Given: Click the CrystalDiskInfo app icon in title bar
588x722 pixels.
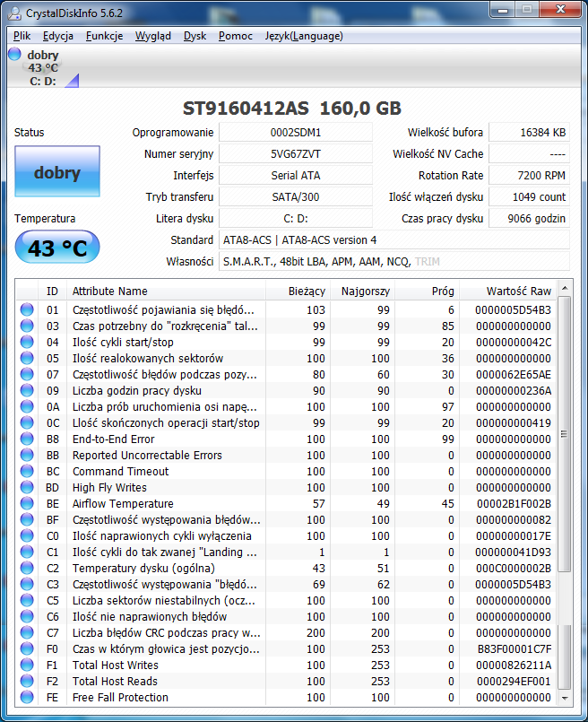Looking at the screenshot, I should pyautogui.click(x=13, y=13).
